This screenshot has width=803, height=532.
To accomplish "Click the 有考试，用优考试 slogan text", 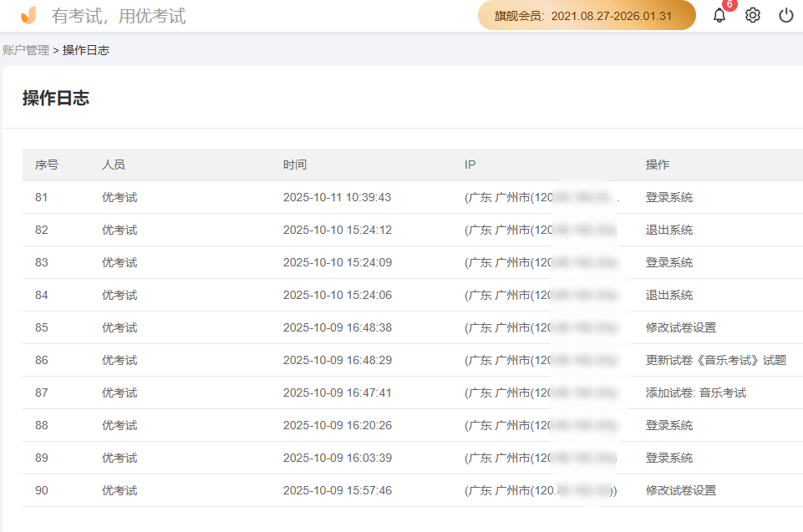I will [x=119, y=15].
